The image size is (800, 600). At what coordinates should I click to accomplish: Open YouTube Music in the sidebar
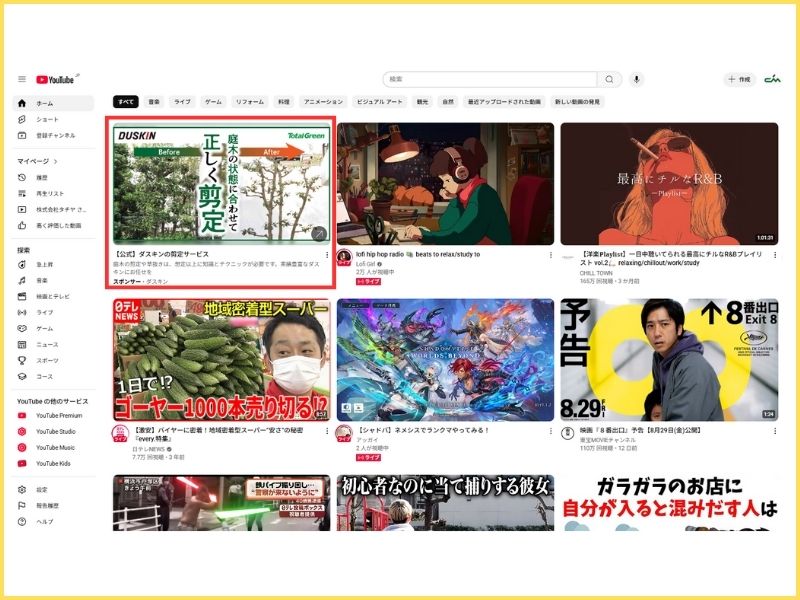53,447
